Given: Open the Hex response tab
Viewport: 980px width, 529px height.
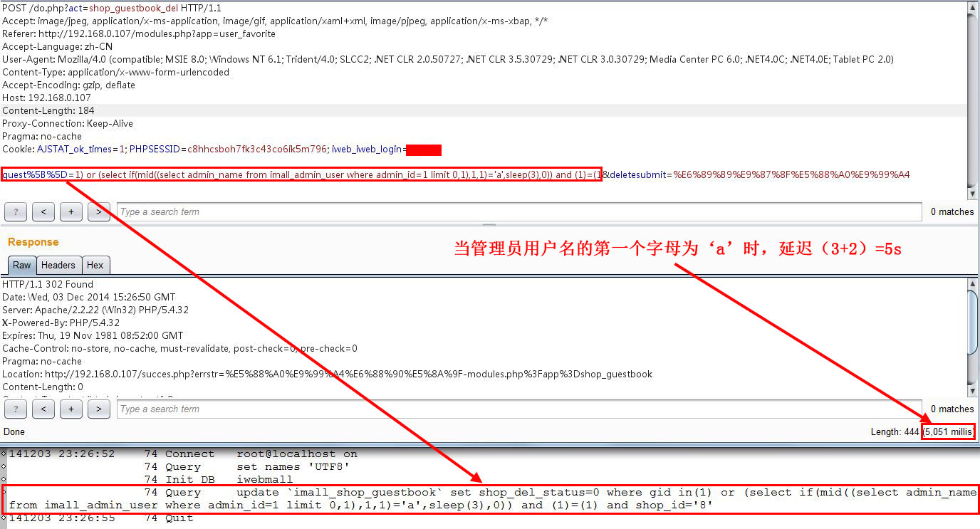Looking at the screenshot, I should click(95, 265).
